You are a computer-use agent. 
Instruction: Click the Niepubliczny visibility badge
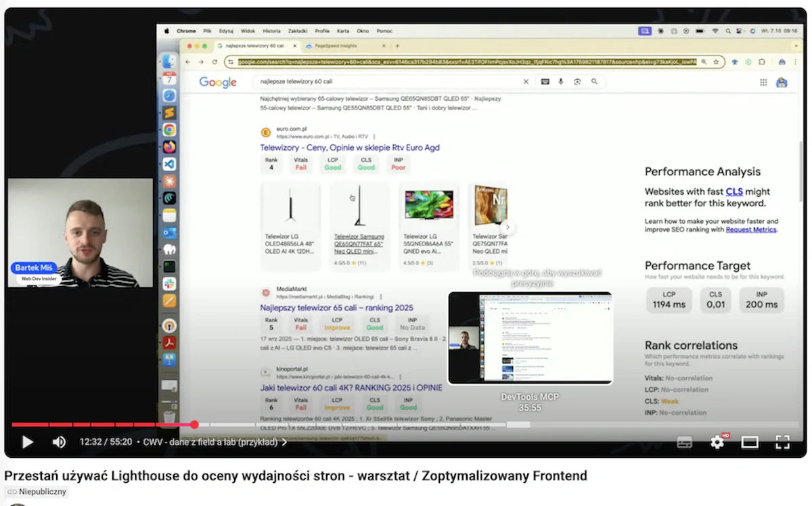click(38, 492)
